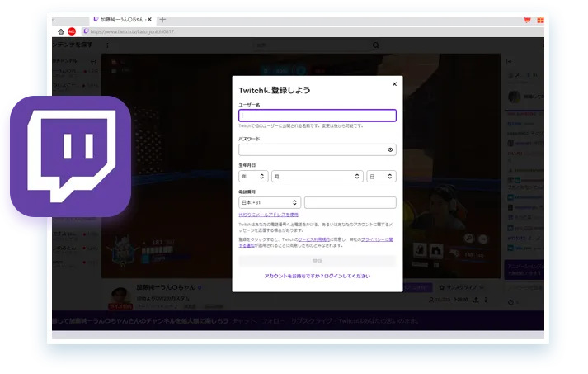This screenshot has width=588, height=374.
Task: Click the large Twitch logo
Action: (70, 156)
